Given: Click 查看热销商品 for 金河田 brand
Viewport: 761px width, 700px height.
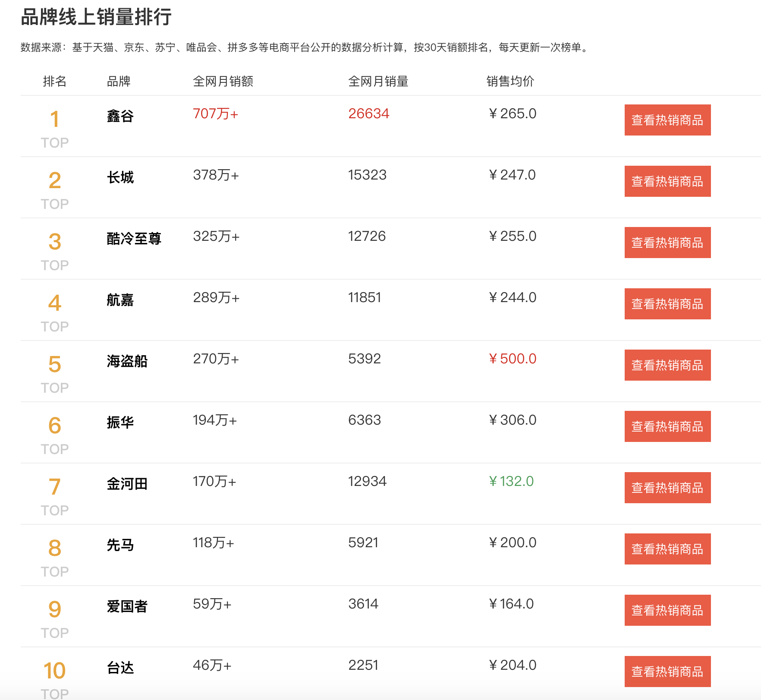Looking at the screenshot, I should coord(667,488).
